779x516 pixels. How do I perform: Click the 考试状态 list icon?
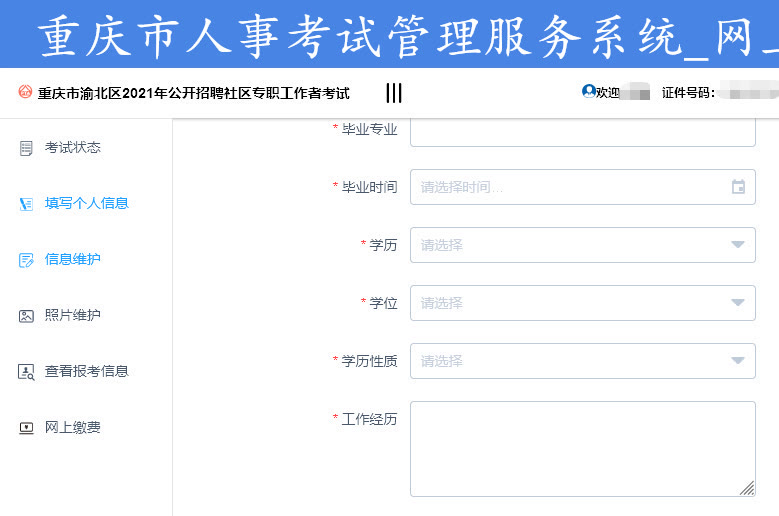coord(26,148)
